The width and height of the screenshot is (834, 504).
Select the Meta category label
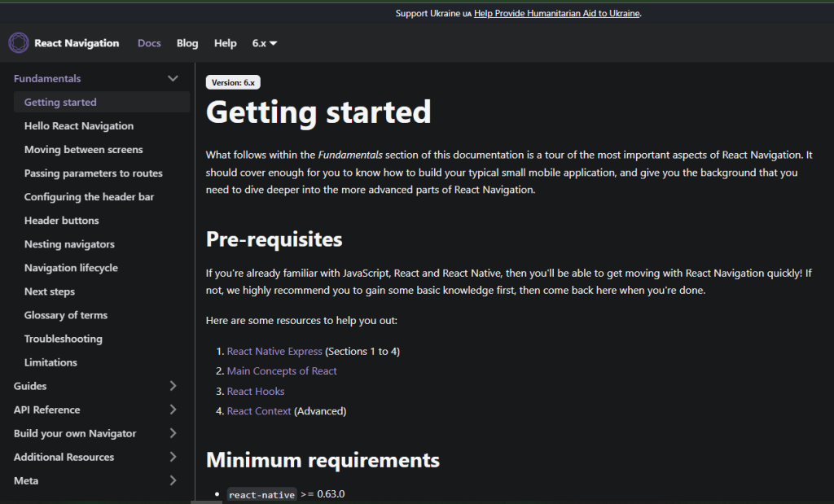pyautogui.click(x=25, y=480)
